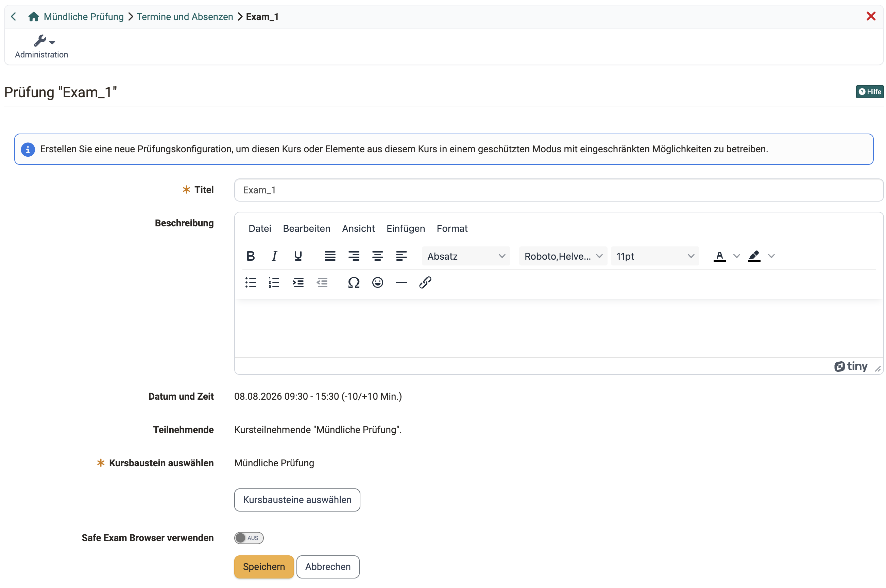Toggle Safe Exam Browser switch

pos(249,537)
